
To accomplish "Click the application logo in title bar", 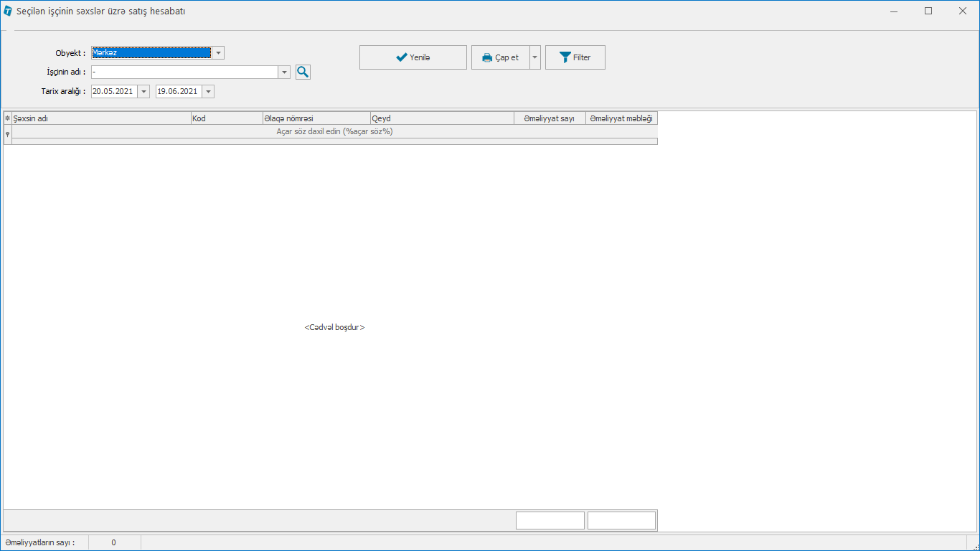I will coord(8,11).
